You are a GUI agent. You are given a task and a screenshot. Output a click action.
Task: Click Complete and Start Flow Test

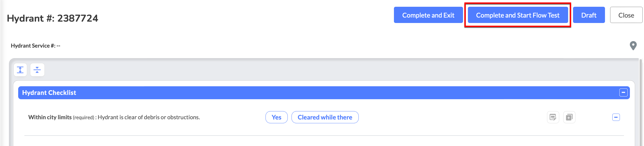[518, 15]
